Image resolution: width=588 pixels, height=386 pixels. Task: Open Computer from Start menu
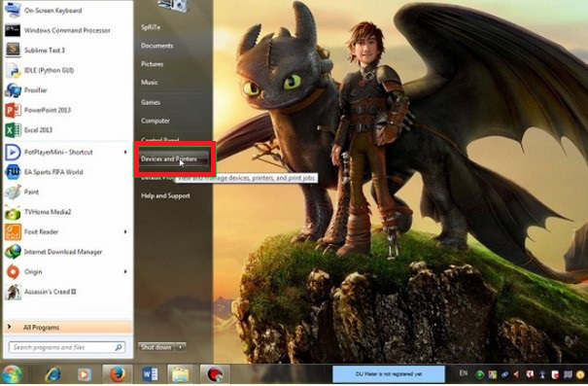156,121
